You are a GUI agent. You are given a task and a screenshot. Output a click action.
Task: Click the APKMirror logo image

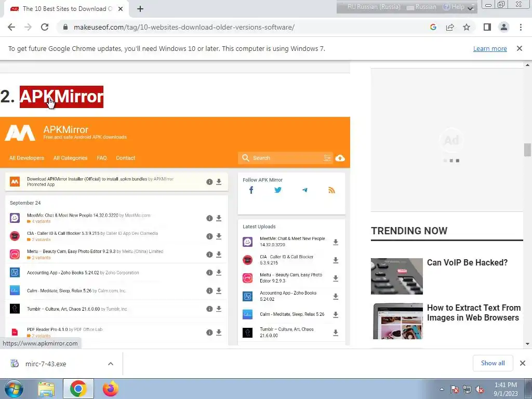pos(20,132)
